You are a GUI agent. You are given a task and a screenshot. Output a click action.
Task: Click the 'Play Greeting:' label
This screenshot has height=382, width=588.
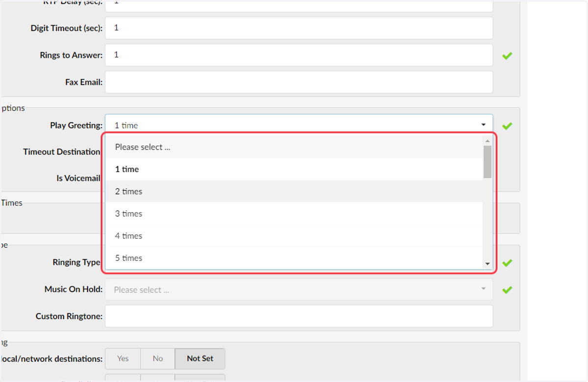point(76,126)
